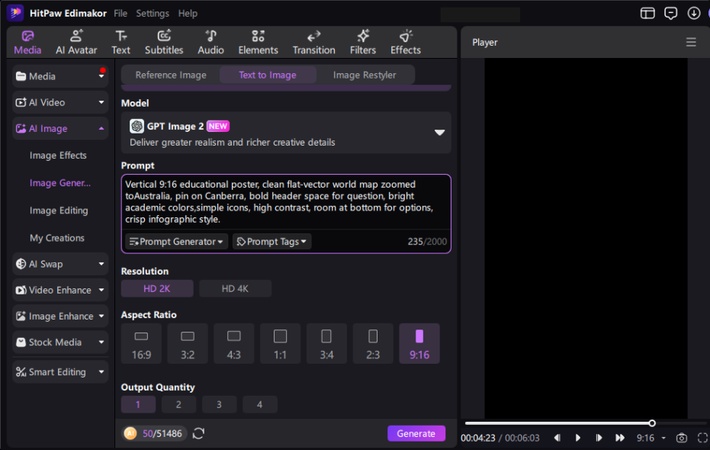
Task: Click the AI credits coin icon
Action: [130, 433]
